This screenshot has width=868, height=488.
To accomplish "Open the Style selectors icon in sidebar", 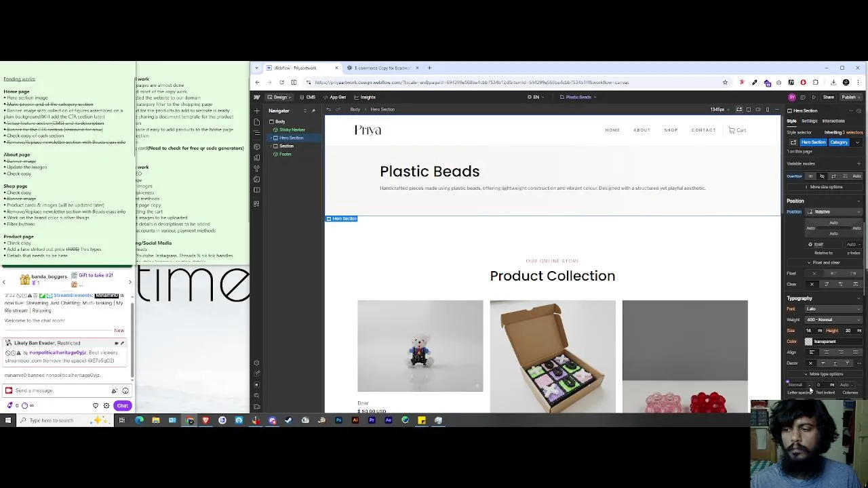I will coord(256,168).
